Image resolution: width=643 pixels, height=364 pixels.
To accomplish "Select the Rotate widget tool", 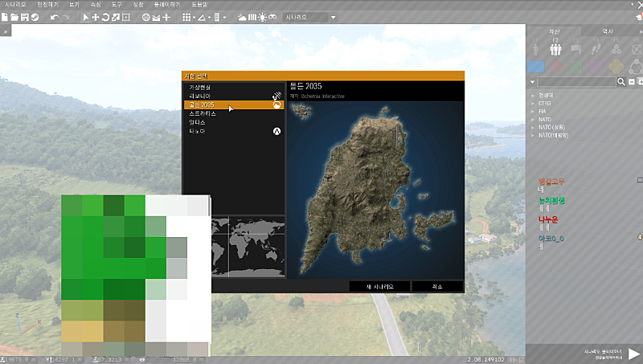I will (x=105, y=17).
